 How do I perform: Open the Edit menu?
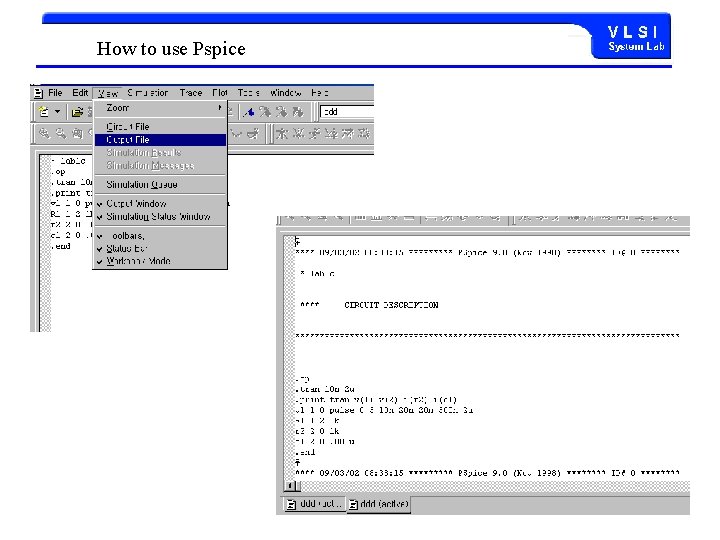pyautogui.click(x=80, y=93)
